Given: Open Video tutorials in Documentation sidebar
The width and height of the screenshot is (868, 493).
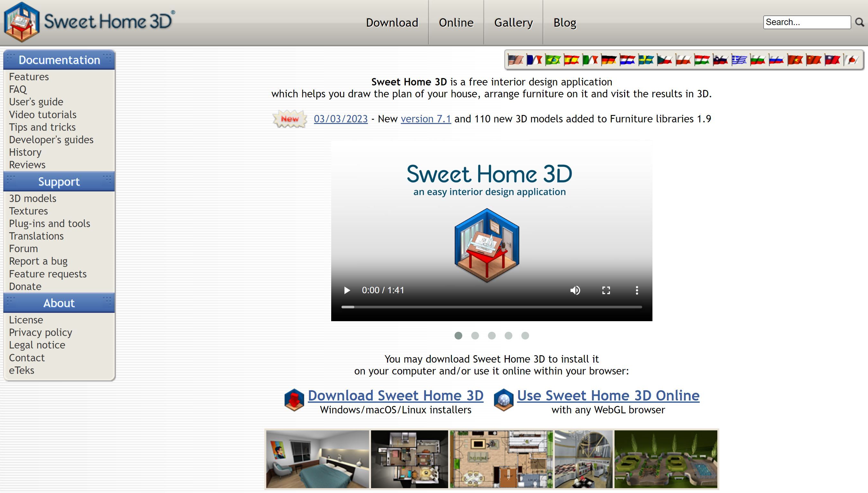Looking at the screenshot, I should 43,114.
